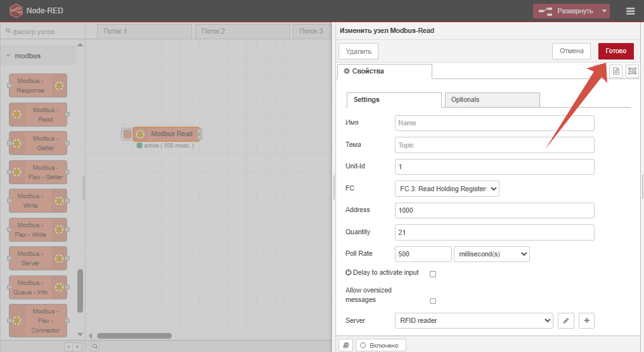Switch to the Optionals tab
The width and height of the screenshot is (644, 352).
click(x=493, y=99)
